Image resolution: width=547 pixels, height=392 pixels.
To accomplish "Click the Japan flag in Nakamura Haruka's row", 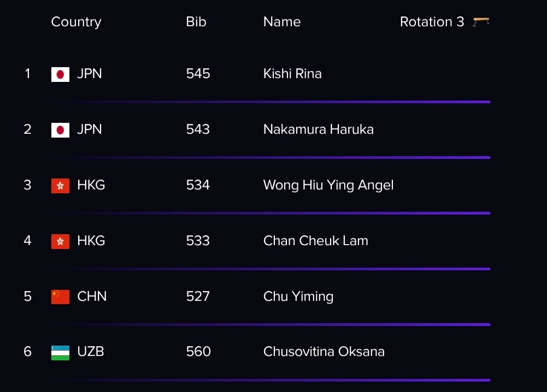I will [60, 130].
